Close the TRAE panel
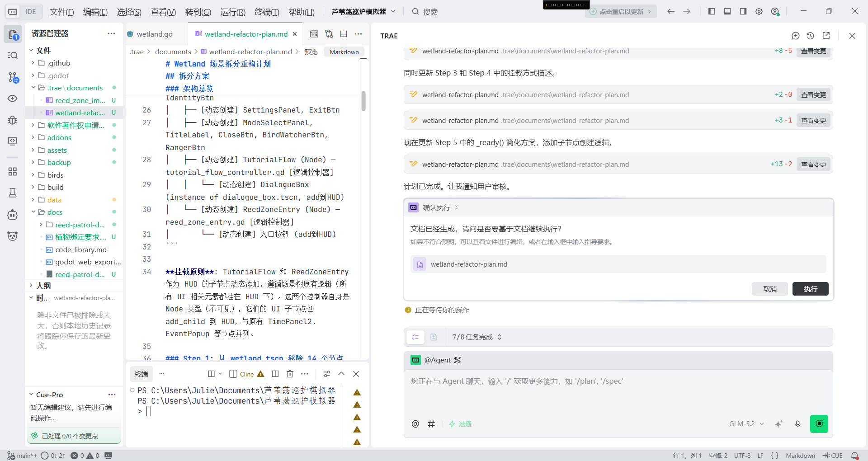Image resolution: width=868 pixels, height=461 pixels. pyautogui.click(x=852, y=36)
